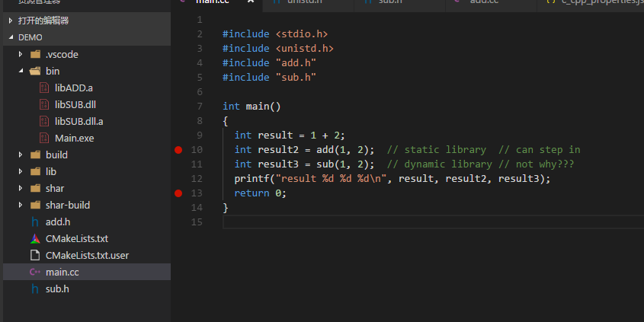Viewport: 644px width, 322px height.
Task: Click the .vscode folder icon
Action: point(36,54)
